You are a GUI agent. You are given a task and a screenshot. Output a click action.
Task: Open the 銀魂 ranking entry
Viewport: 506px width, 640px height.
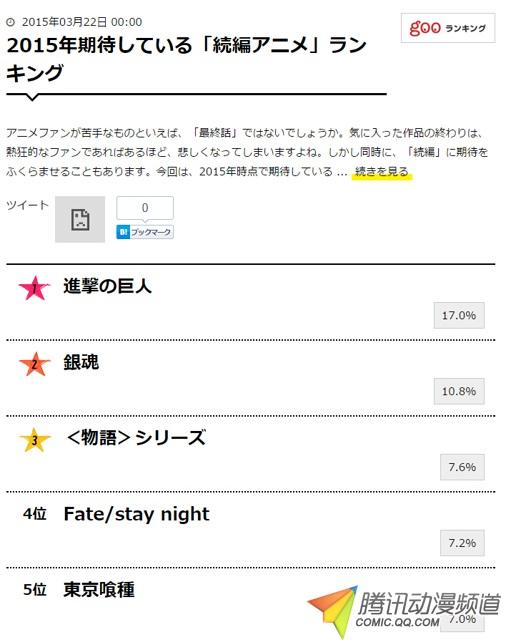tap(81, 362)
